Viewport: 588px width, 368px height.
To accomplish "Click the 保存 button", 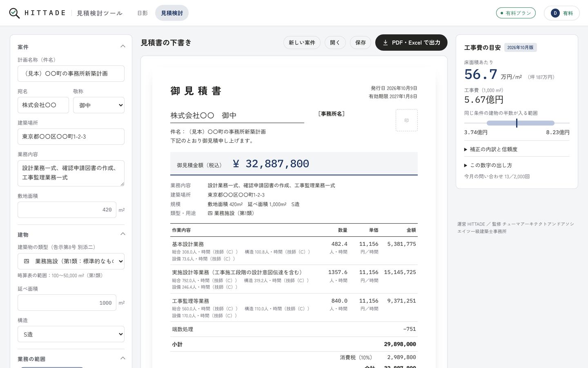I will point(361,43).
